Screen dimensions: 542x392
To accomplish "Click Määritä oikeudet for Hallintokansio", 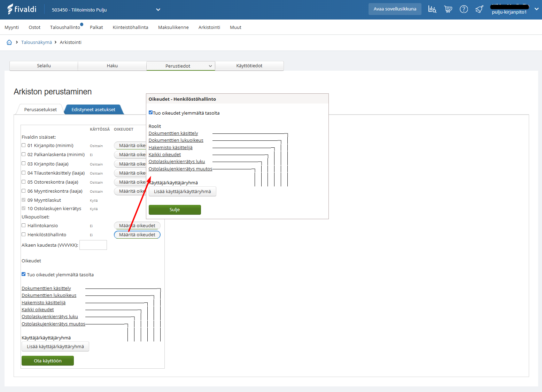I will pyautogui.click(x=137, y=226).
